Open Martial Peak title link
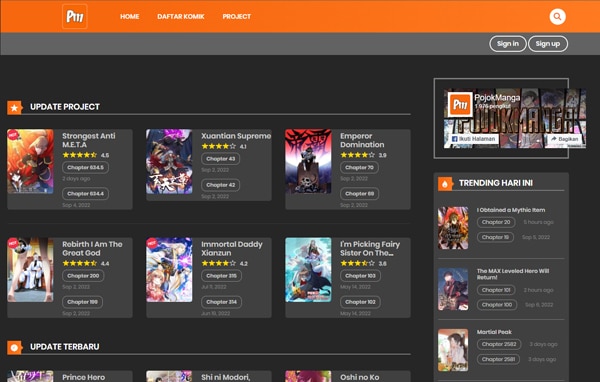 tap(494, 332)
